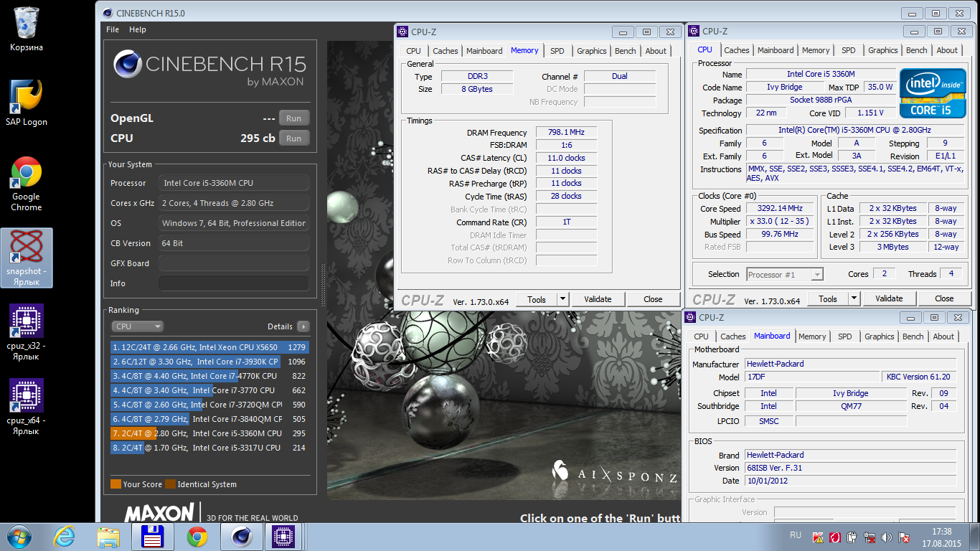Click the Your Score orange legend swatch
The width and height of the screenshot is (980, 551).
point(116,484)
